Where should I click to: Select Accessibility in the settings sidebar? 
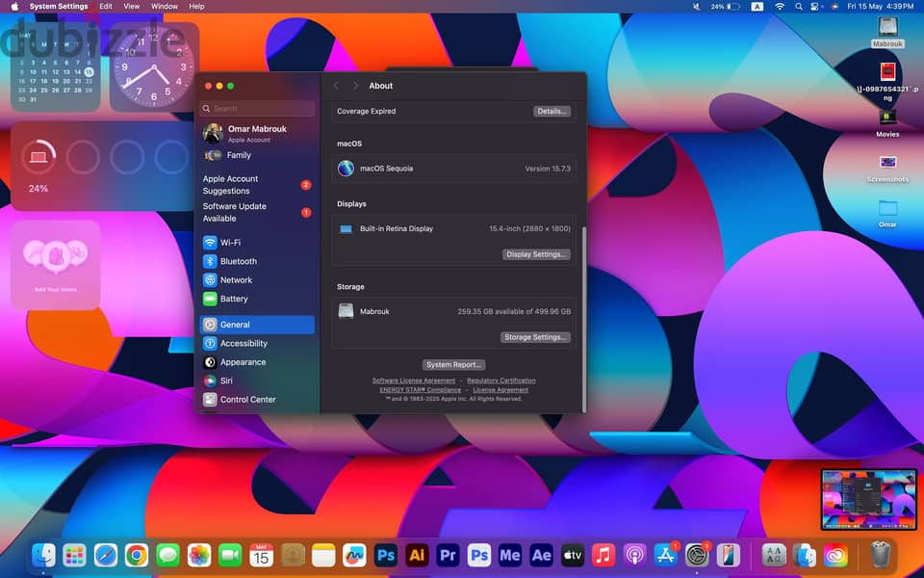pos(257,343)
